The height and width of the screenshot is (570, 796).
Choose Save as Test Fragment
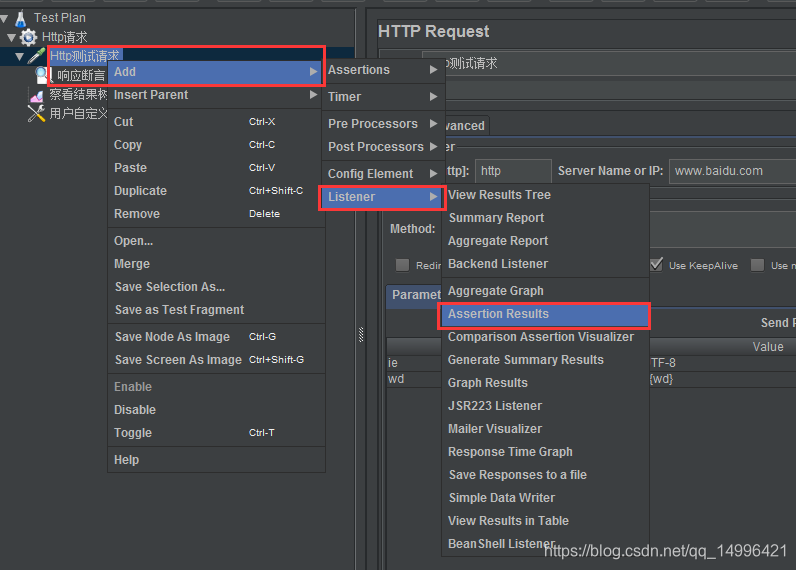216,310
